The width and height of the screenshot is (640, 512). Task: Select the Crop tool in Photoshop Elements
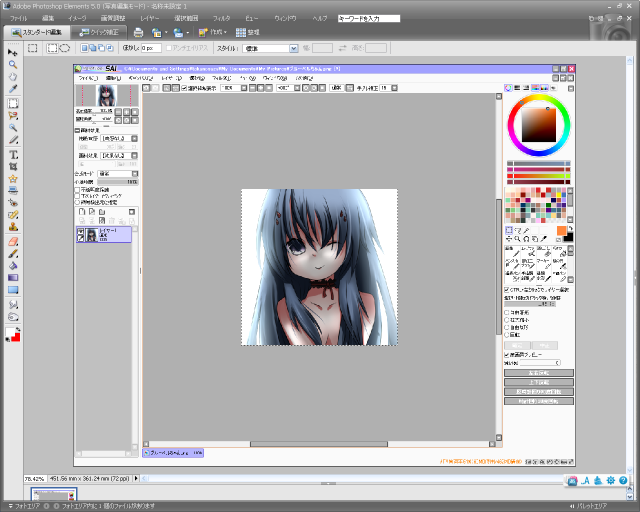point(13,167)
